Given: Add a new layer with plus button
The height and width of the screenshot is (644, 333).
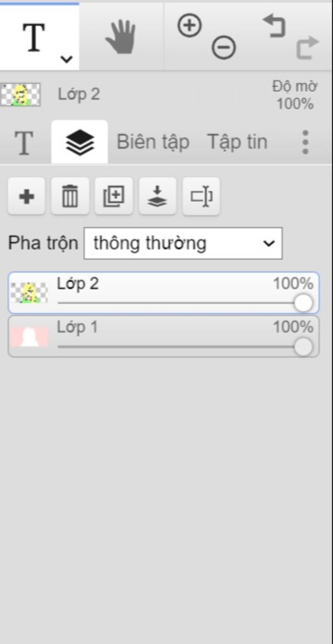Looking at the screenshot, I should tap(26, 196).
